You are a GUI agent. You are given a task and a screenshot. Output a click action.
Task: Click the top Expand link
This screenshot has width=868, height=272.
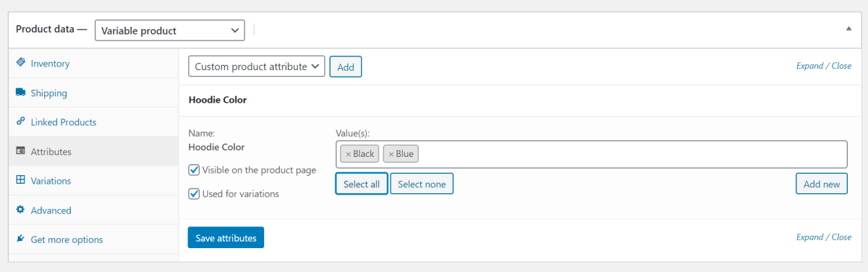(810, 66)
